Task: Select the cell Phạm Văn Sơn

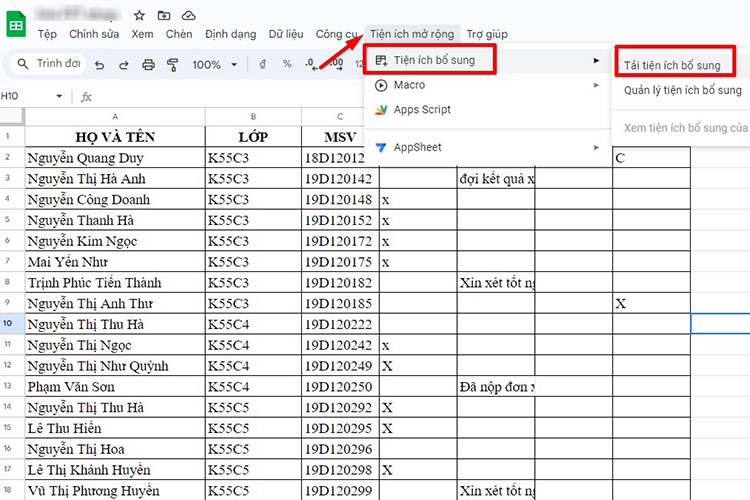Action: (115, 387)
